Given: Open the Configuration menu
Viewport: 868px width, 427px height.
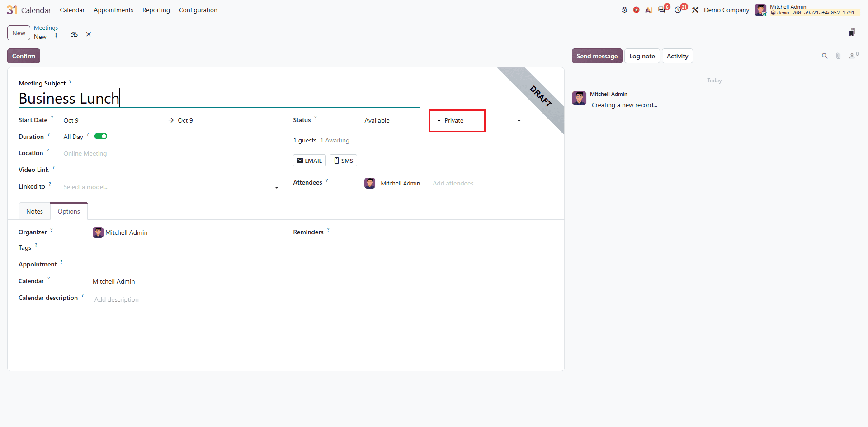Looking at the screenshot, I should pyautogui.click(x=198, y=10).
